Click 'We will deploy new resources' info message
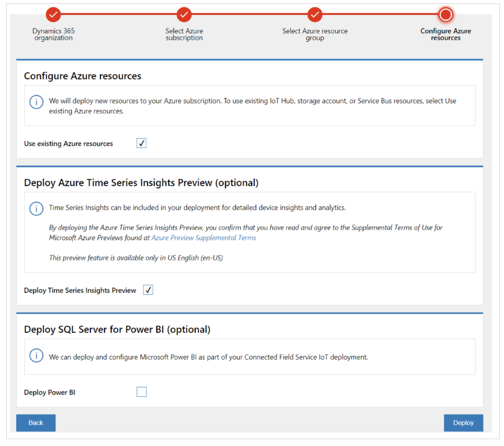Viewport: 504px width, 446px height. tap(253, 106)
